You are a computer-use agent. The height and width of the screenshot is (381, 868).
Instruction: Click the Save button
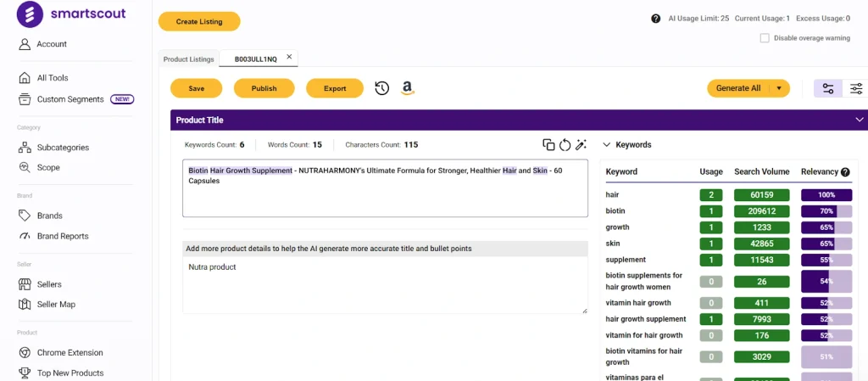[x=197, y=88]
